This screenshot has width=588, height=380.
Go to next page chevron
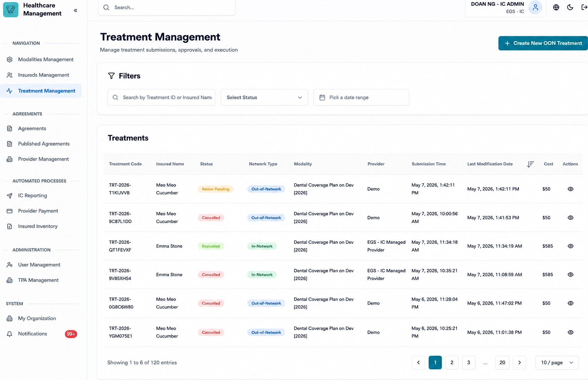point(519,363)
